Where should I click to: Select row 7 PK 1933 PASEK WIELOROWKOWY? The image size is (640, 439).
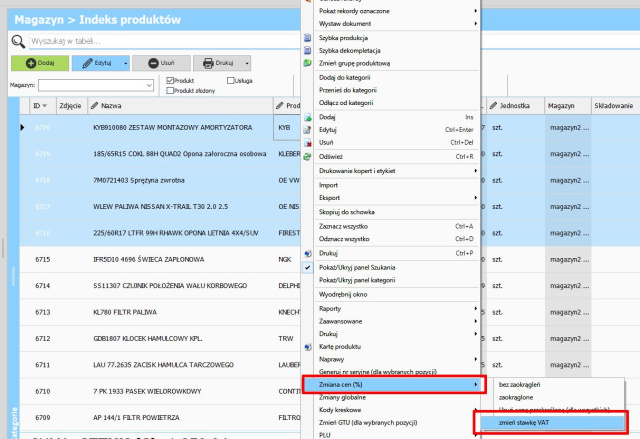(x=160, y=391)
